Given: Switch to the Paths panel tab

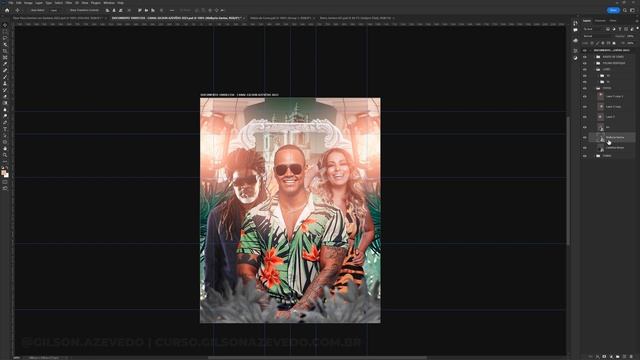Looking at the screenshot, I should [x=613, y=20].
